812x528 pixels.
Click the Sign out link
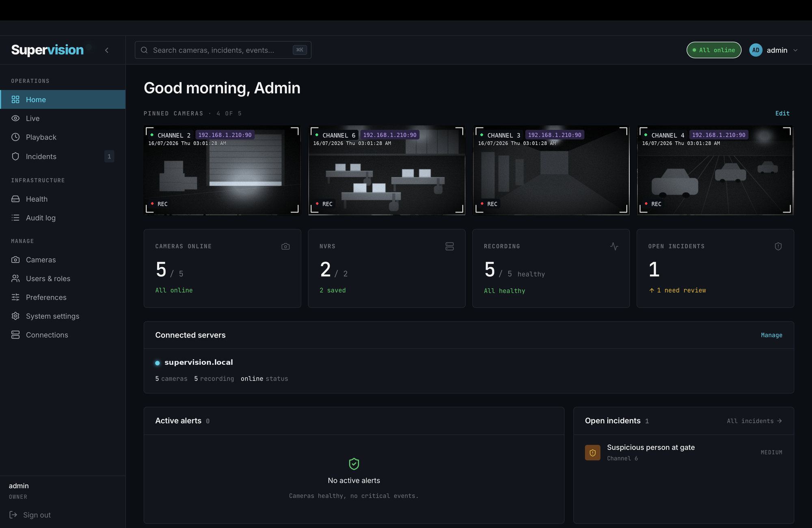[x=30, y=515]
